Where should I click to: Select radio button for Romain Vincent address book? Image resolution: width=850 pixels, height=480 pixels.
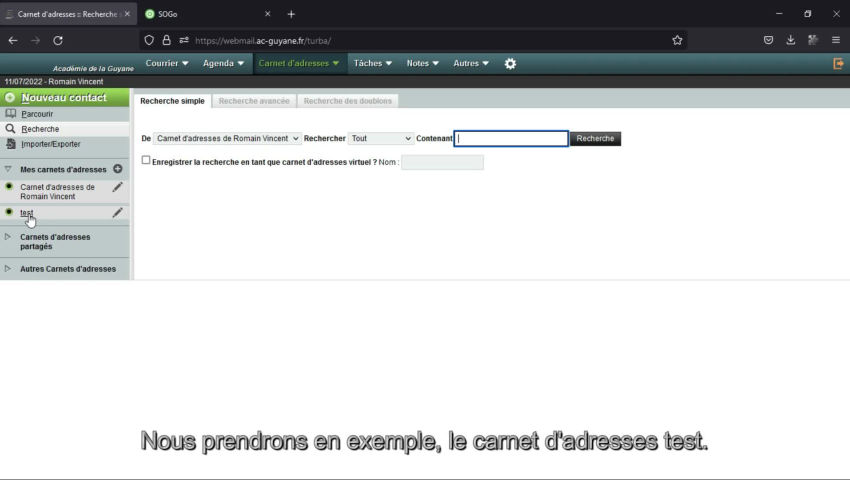[9, 187]
